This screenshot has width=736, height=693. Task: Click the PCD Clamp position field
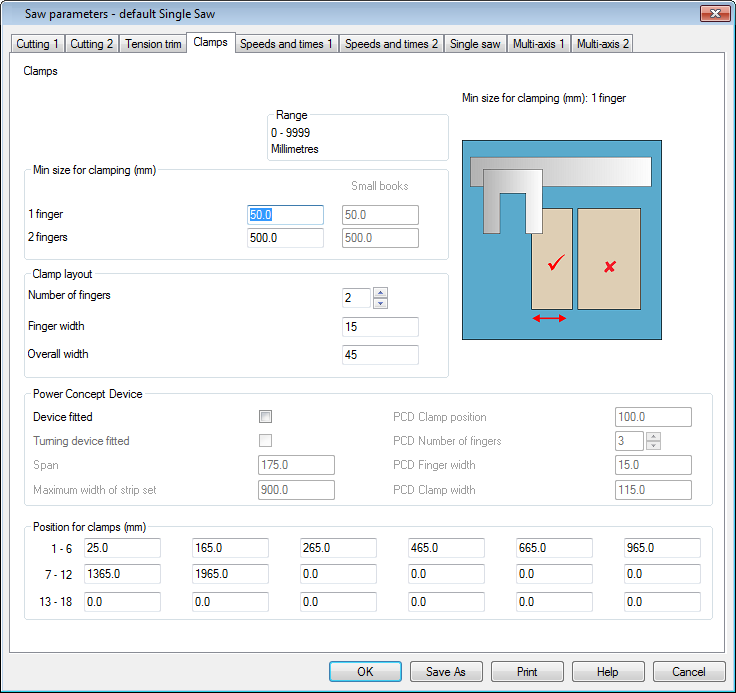(x=653, y=417)
